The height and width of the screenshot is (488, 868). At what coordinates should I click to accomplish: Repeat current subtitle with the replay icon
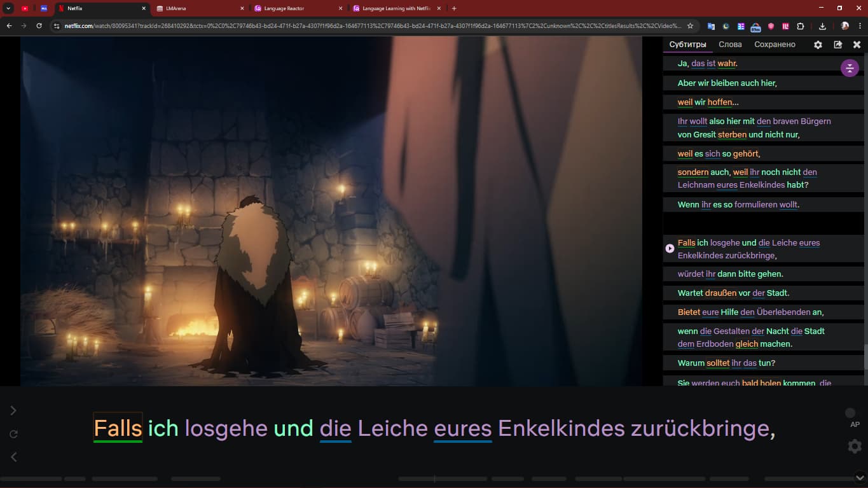coord(13,434)
